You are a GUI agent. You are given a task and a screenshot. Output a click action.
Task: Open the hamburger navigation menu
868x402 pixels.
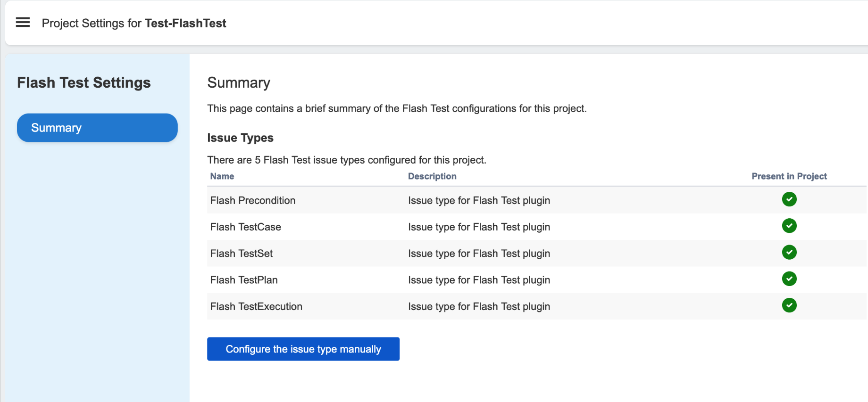(23, 23)
